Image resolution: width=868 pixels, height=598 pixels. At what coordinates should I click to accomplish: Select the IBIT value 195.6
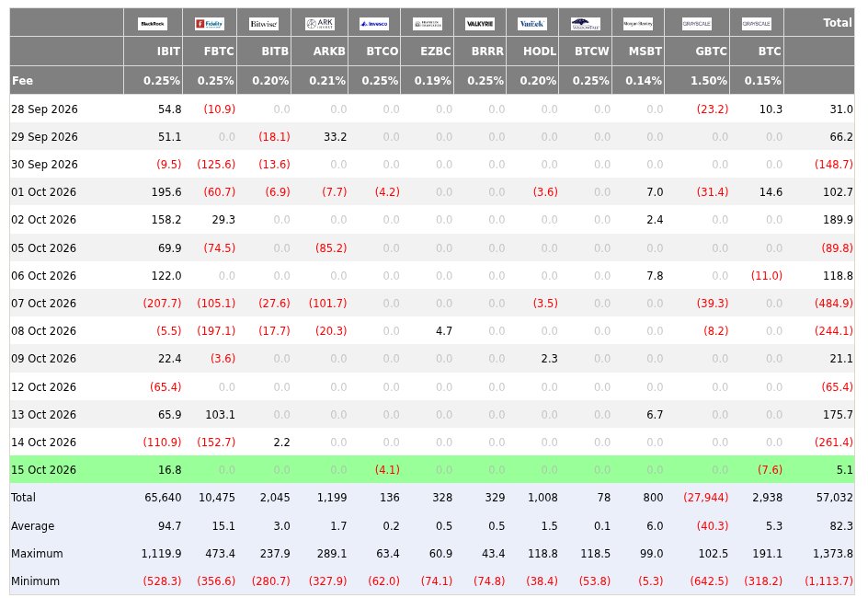pos(166,192)
